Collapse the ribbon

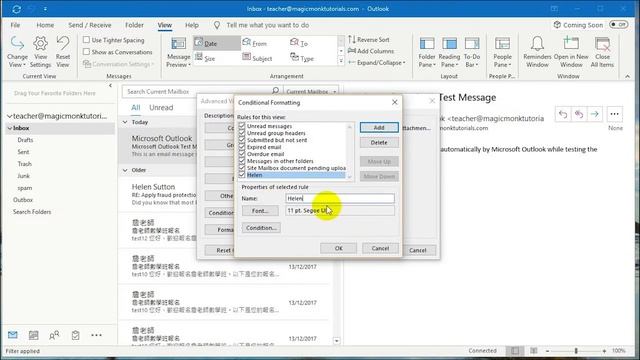coord(627,76)
